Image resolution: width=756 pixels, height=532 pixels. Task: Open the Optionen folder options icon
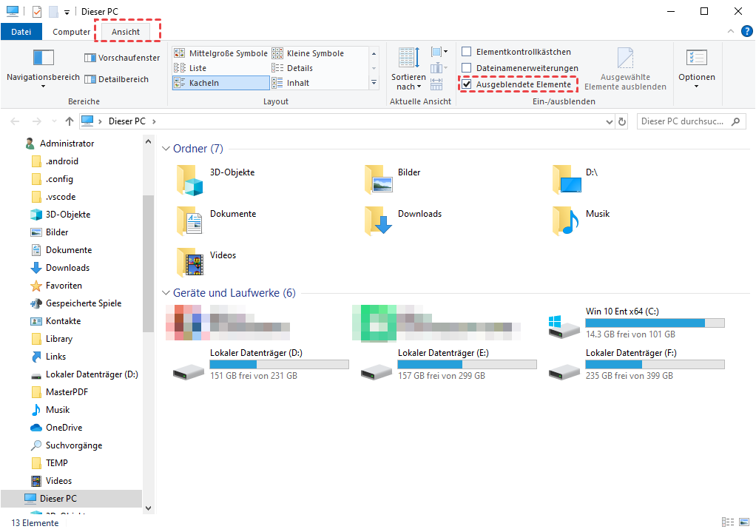coord(696,58)
